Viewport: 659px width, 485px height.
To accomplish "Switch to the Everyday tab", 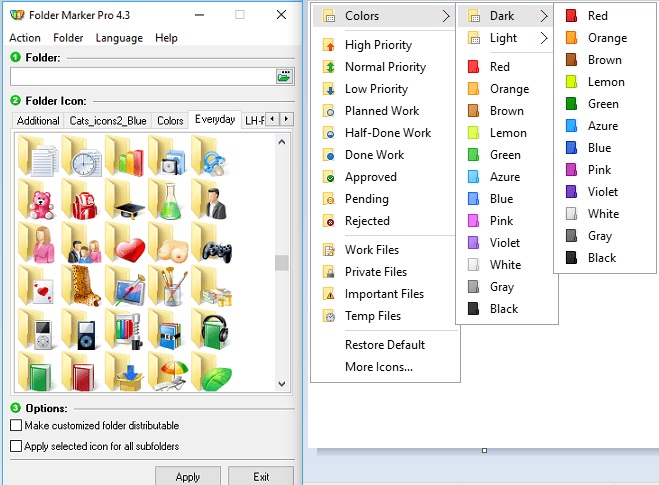I will 215,119.
